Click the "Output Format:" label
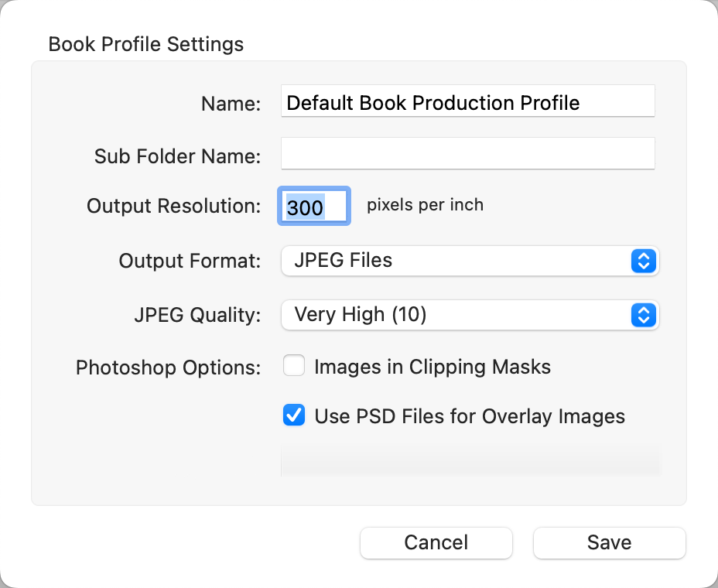This screenshot has width=718, height=588. [190, 262]
